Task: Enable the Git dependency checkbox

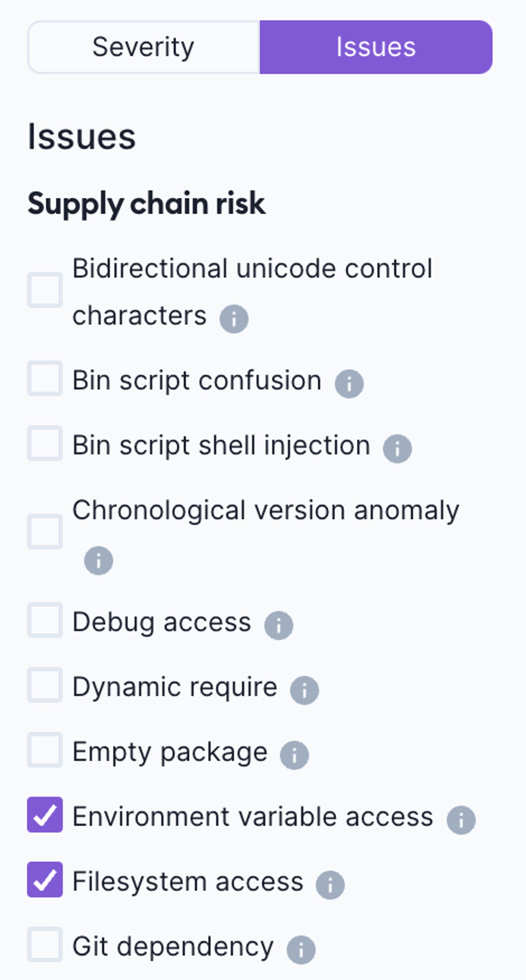Action: (x=45, y=944)
